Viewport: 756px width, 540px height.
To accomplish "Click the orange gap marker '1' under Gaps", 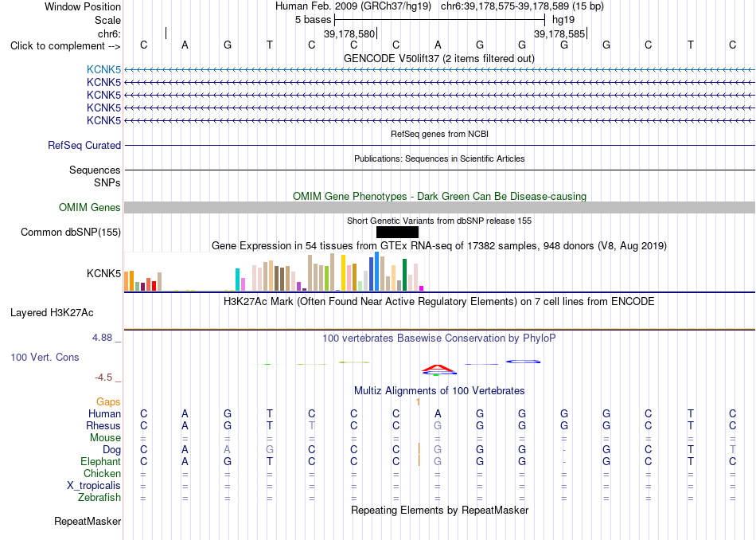I will point(418,401).
